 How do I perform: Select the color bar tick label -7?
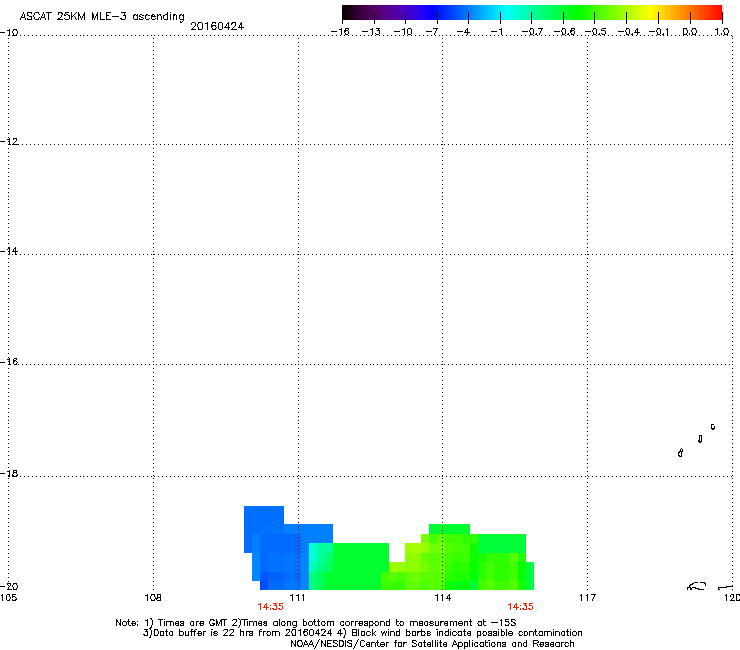click(432, 32)
